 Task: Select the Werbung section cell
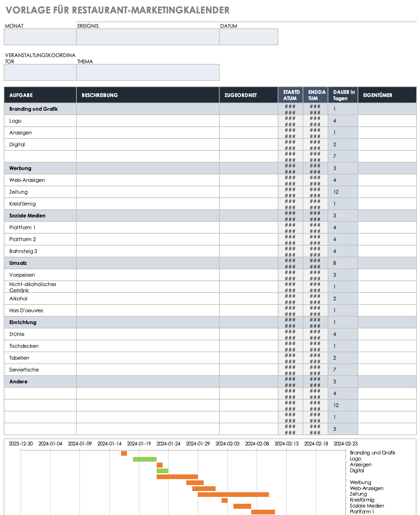[40, 168]
